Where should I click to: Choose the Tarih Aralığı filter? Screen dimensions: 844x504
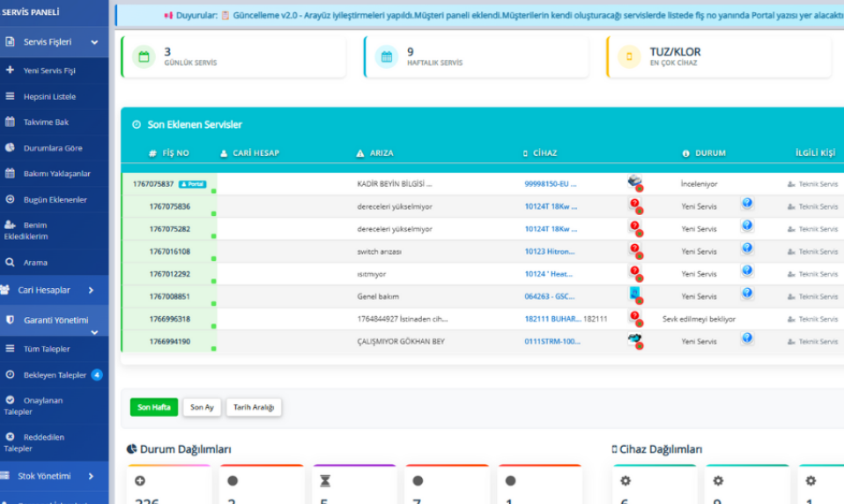[254, 407]
